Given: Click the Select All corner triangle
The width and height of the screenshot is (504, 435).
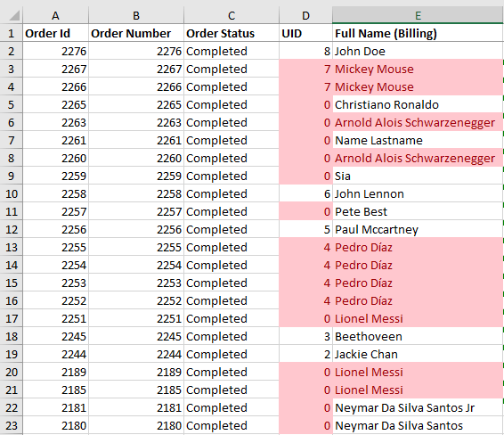Looking at the screenshot, I should (12, 15).
